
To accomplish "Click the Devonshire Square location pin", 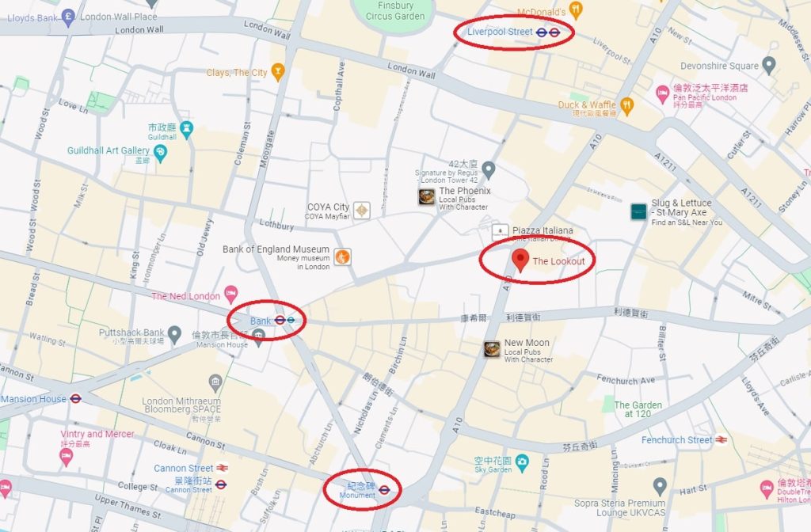I will (x=770, y=65).
